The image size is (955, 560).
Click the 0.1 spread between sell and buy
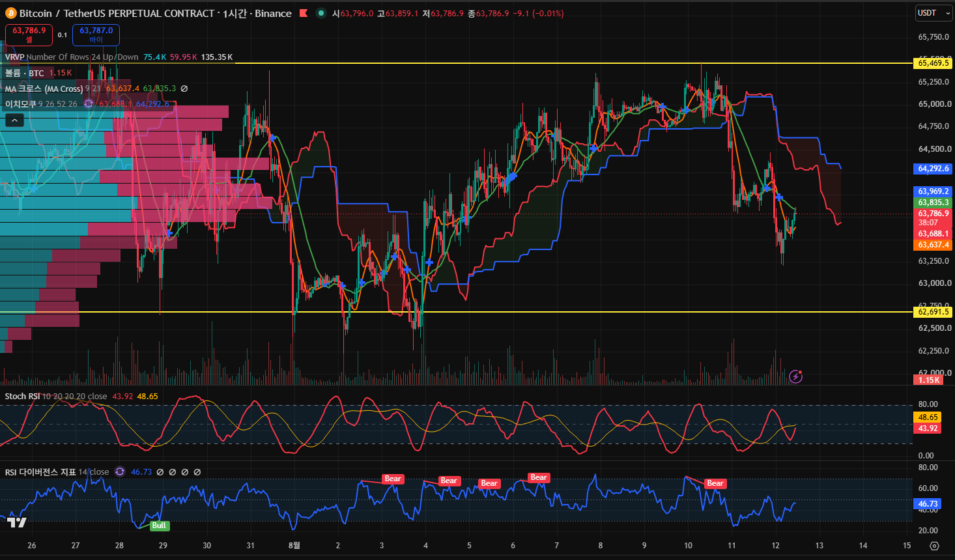click(x=63, y=35)
